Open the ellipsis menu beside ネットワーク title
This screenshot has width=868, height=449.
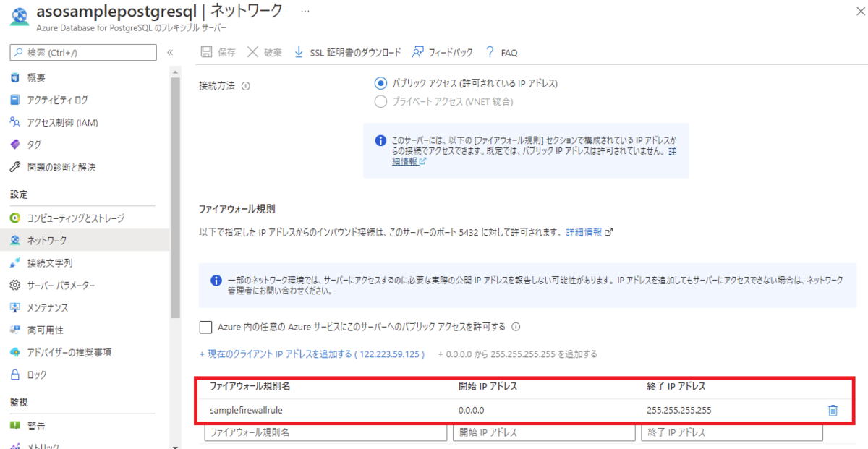tap(305, 12)
